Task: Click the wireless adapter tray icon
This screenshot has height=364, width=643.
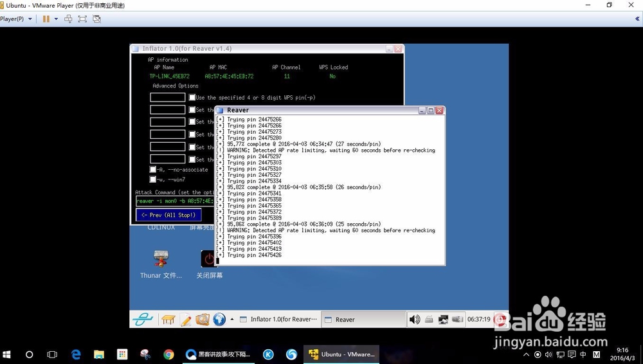Action: tap(457, 319)
